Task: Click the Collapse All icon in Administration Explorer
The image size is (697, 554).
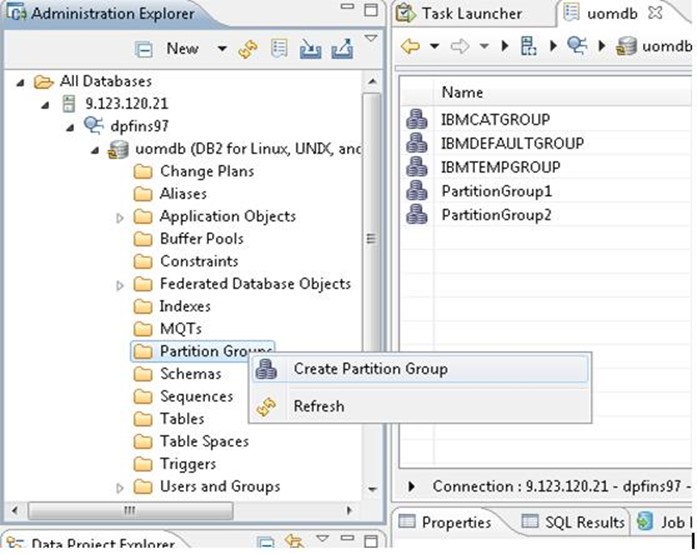Action: pos(144,48)
